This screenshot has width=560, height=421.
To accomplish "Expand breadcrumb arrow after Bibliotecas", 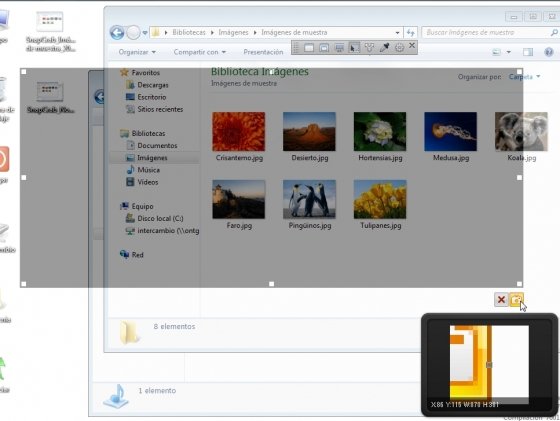I will [x=212, y=32].
